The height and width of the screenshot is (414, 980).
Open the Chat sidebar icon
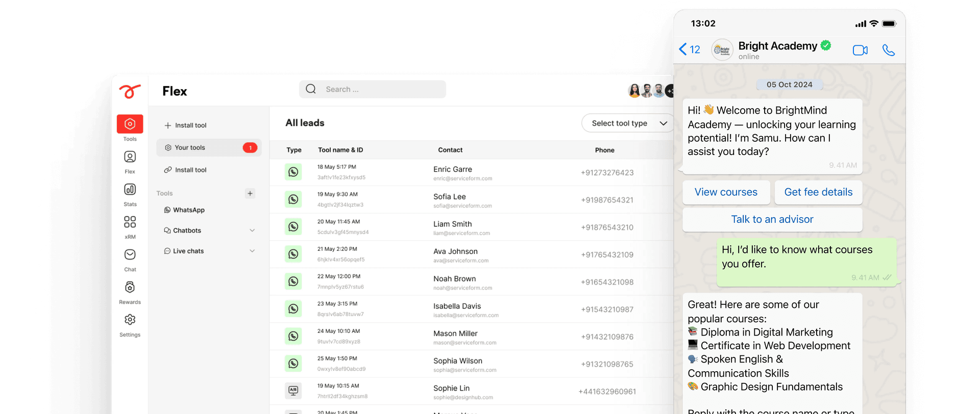(130, 255)
